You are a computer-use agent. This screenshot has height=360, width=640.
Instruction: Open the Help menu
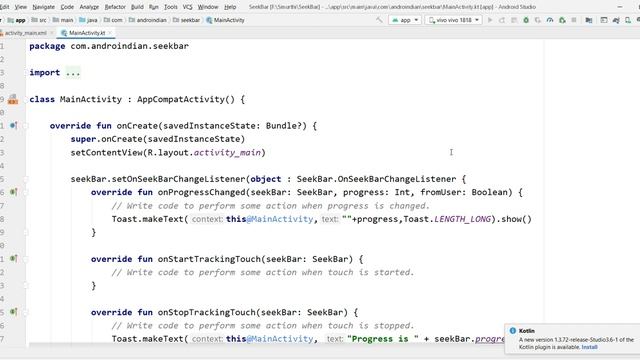click(x=230, y=7)
